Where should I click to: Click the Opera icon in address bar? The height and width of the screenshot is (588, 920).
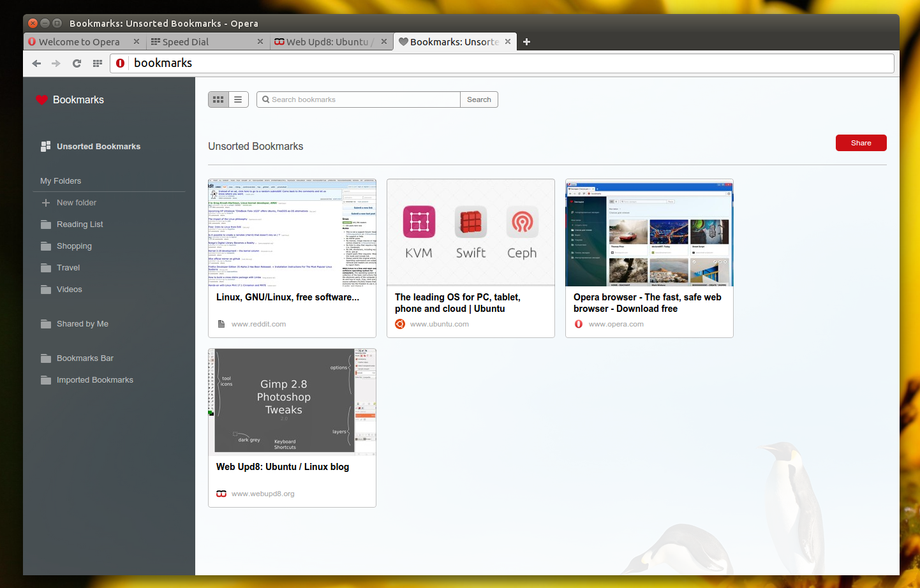click(120, 63)
